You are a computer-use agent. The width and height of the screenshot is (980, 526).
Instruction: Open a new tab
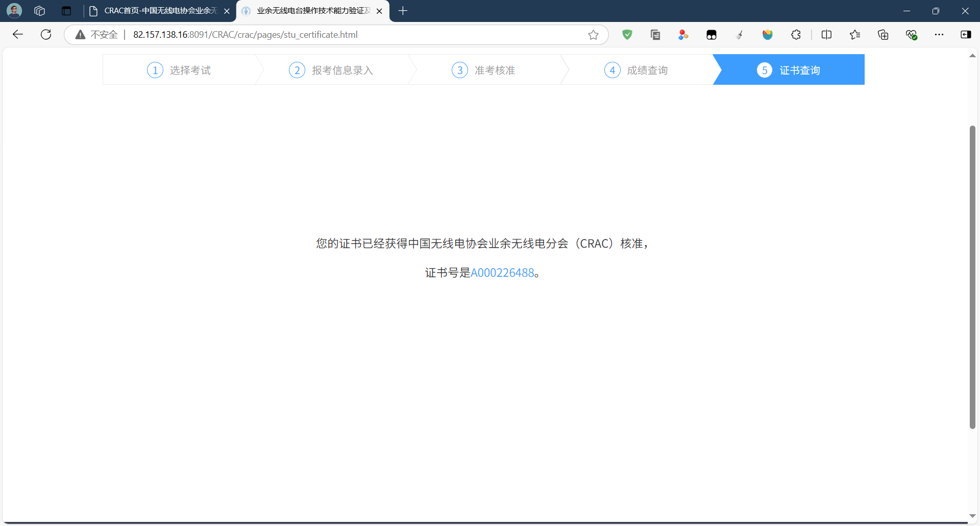click(403, 11)
